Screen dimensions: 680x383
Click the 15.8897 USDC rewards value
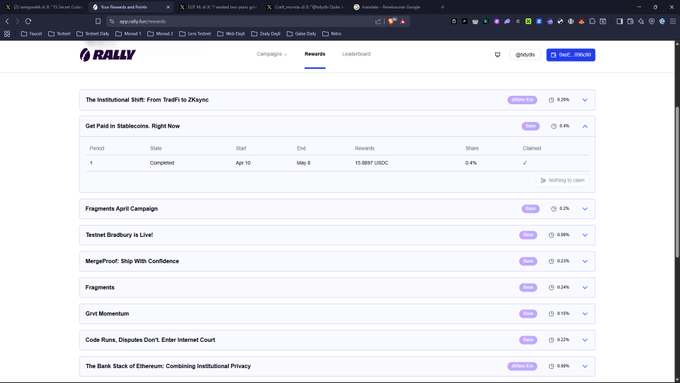371,163
